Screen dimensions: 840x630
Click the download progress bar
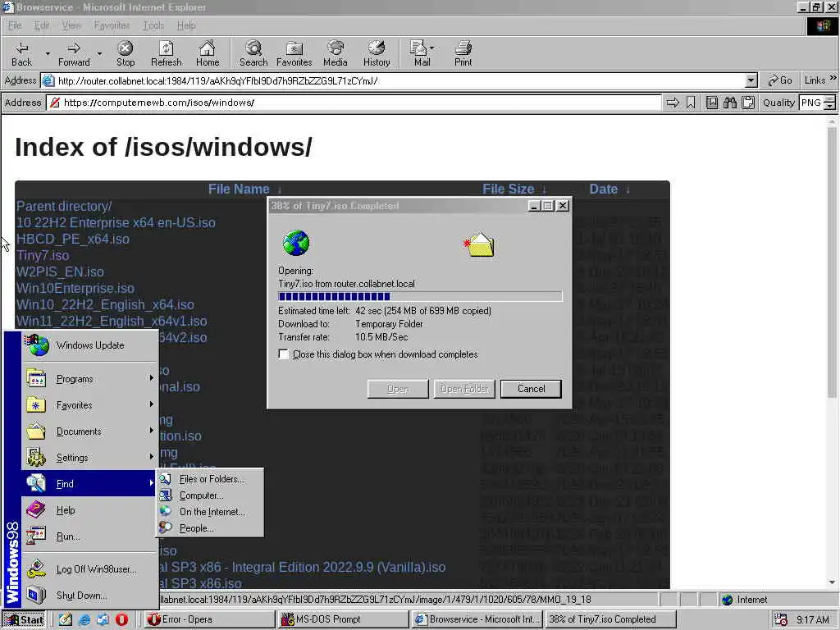point(420,296)
